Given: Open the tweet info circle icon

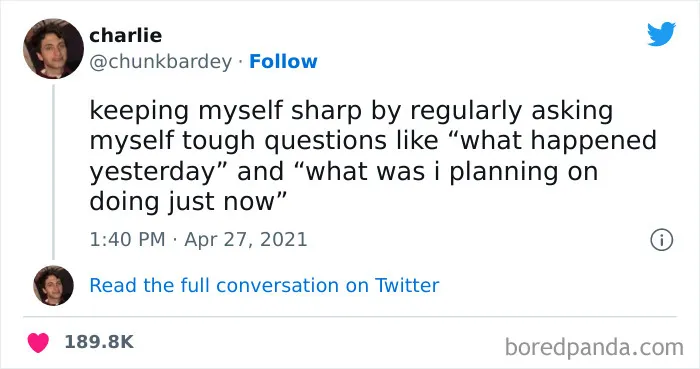Looking at the screenshot, I should click(x=661, y=240).
